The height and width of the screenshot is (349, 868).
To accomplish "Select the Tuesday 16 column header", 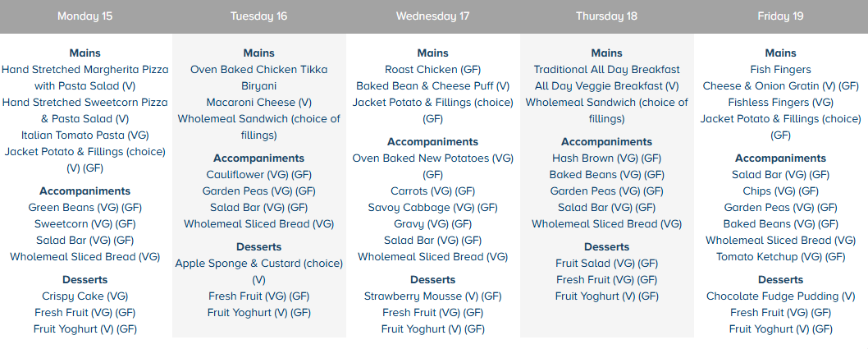I will coord(258,16).
